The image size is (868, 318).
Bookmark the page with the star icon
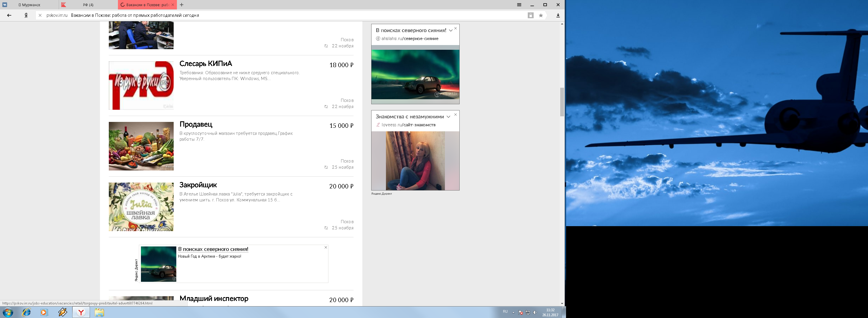click(541, 16)
